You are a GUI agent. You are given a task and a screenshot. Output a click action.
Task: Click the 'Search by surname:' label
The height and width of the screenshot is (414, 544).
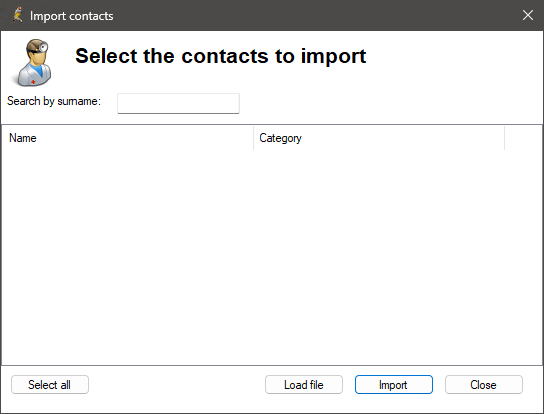click(54, 101)
